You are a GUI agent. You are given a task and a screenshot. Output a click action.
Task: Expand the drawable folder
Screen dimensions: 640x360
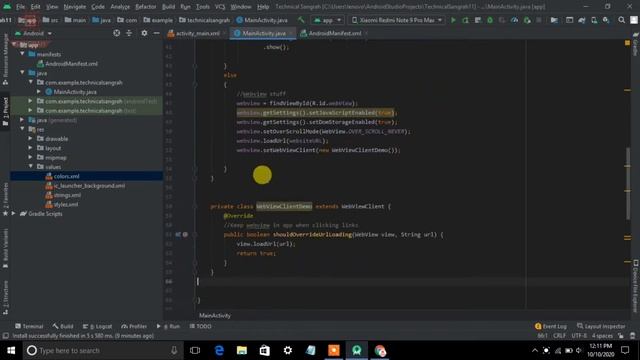click(31, 138)
